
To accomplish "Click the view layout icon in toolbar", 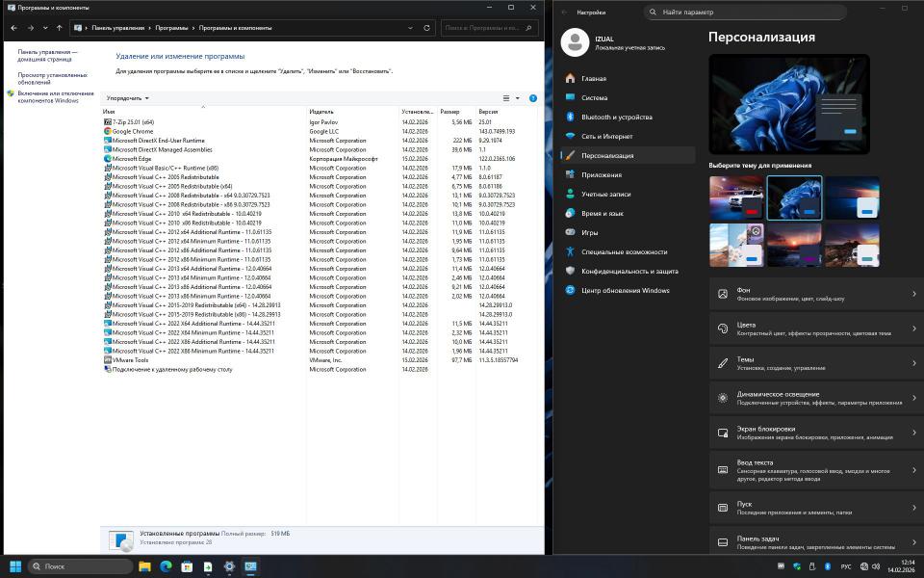I will pos(507,98).
